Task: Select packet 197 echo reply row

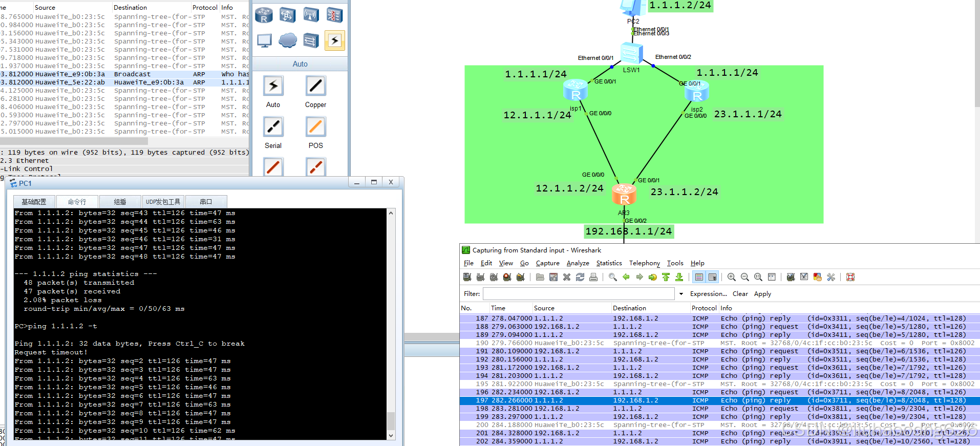Action: (x=720, y=400)
